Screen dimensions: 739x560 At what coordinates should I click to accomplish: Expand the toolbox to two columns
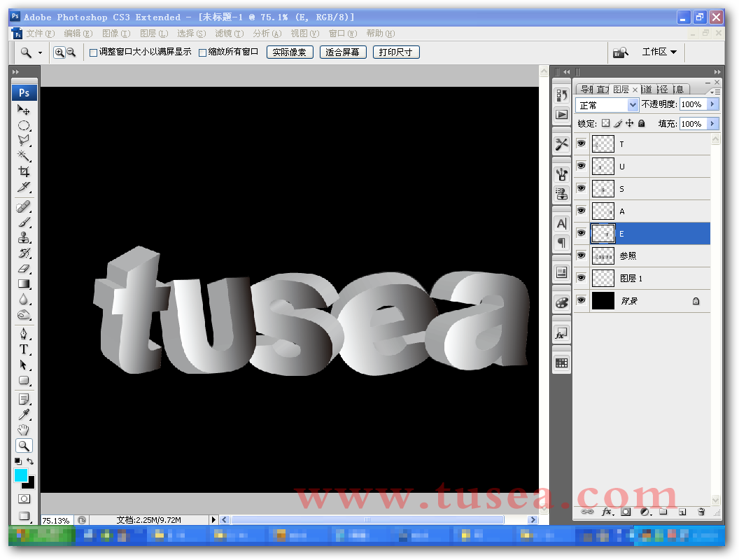click(x=15, y=71)
